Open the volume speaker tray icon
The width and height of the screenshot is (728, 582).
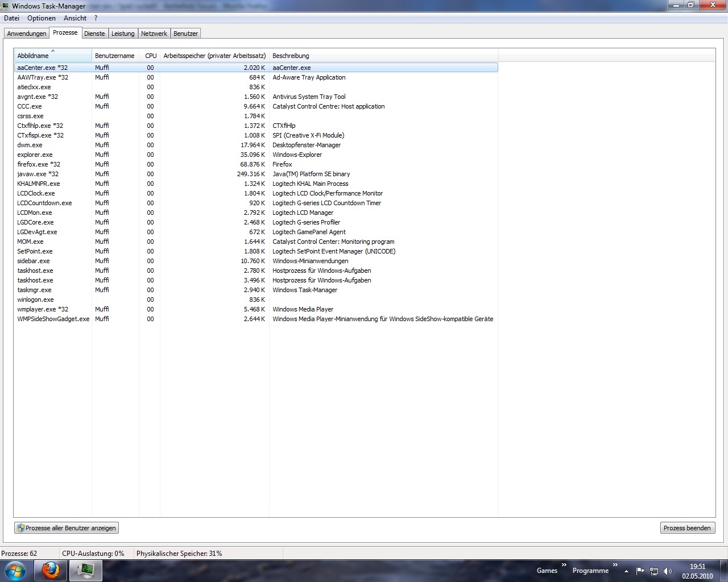click(x=668, y=571)
